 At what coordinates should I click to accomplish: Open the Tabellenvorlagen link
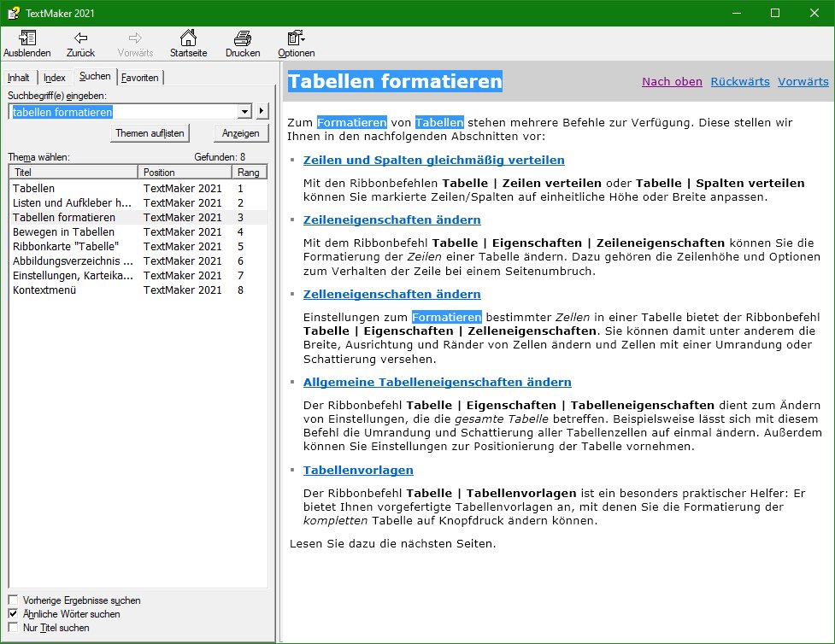tap(358, 470)
